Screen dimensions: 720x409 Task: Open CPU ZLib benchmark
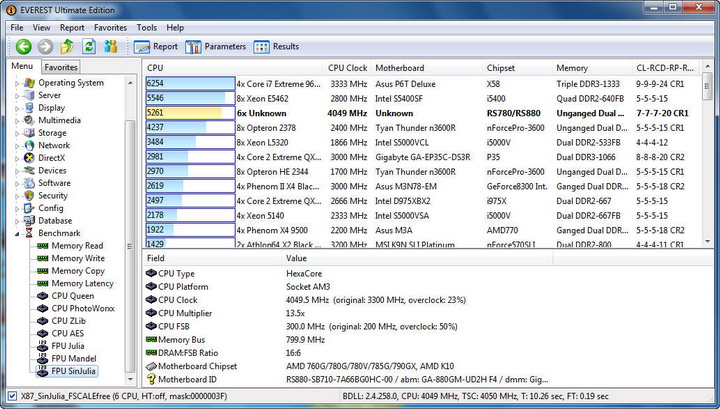(68, 321)
